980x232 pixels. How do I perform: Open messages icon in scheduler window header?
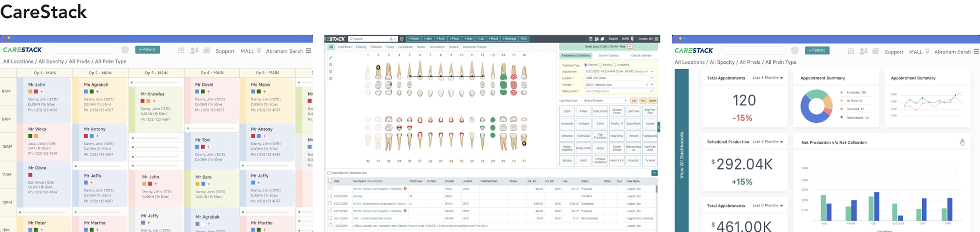point(206,51)
